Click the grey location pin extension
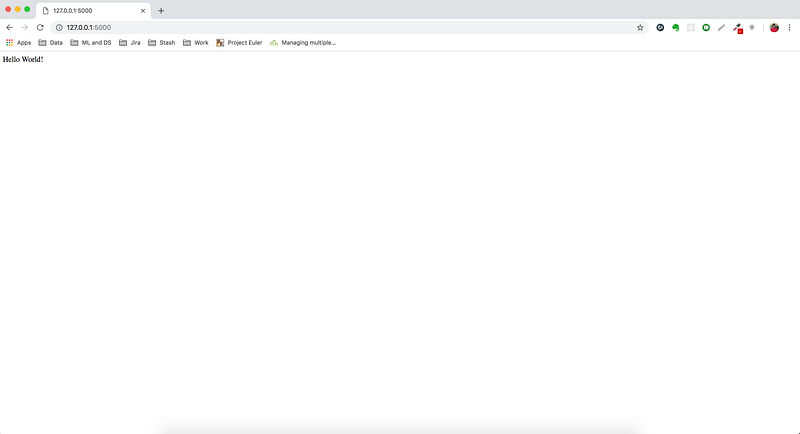Image resolution: width=800 pixels, height=434 pixels. pos(752,28)
